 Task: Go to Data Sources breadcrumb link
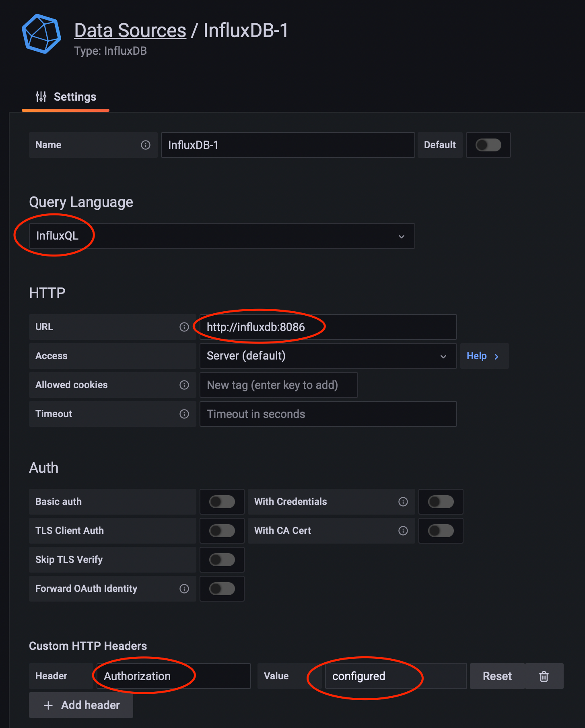(x=130, y=31)
